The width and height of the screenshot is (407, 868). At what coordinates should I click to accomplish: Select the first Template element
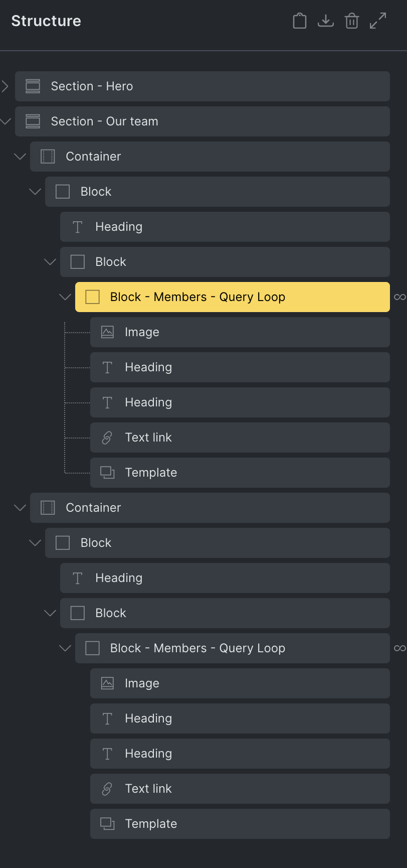240,473
